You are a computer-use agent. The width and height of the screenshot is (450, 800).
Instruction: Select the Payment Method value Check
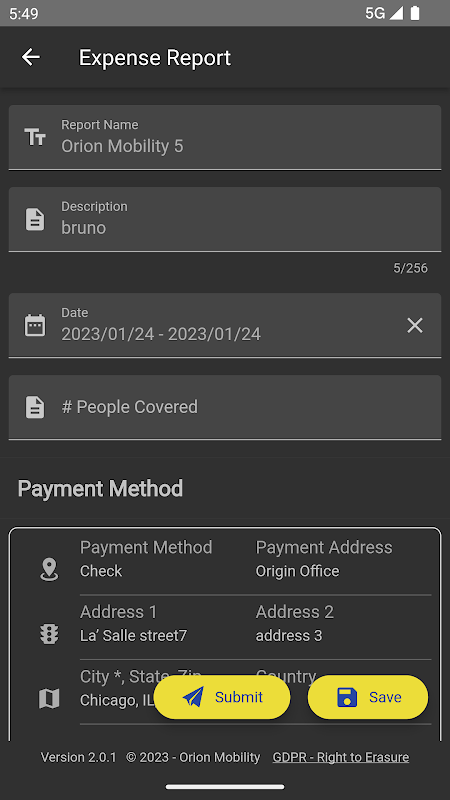click(x=101, y=571)
